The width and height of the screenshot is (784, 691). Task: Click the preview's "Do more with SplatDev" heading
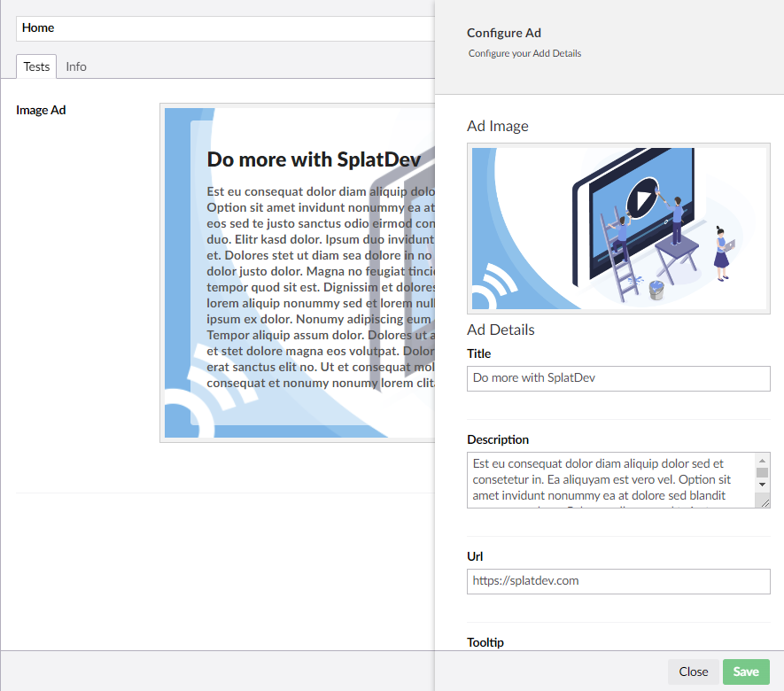(x=313, y=159)
